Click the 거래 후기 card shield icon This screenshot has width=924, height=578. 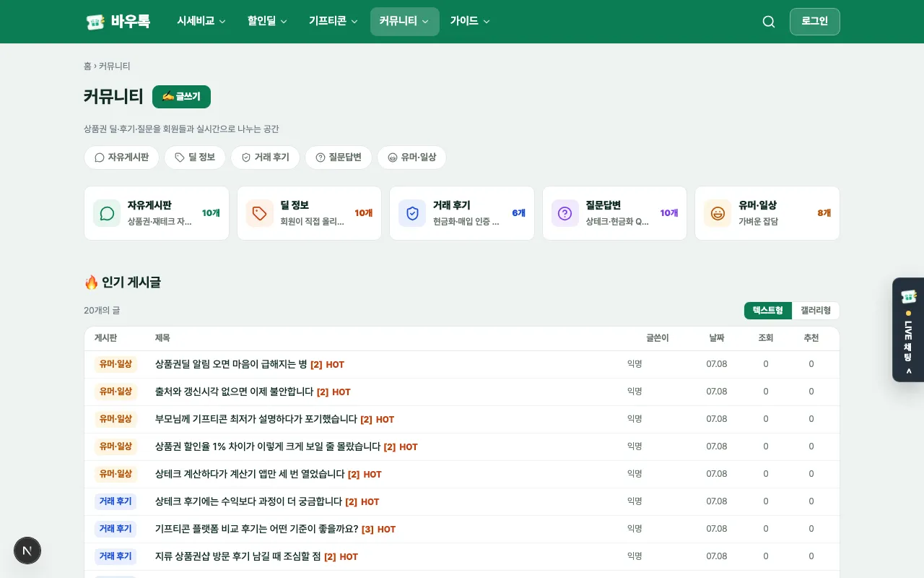point(412,213)
